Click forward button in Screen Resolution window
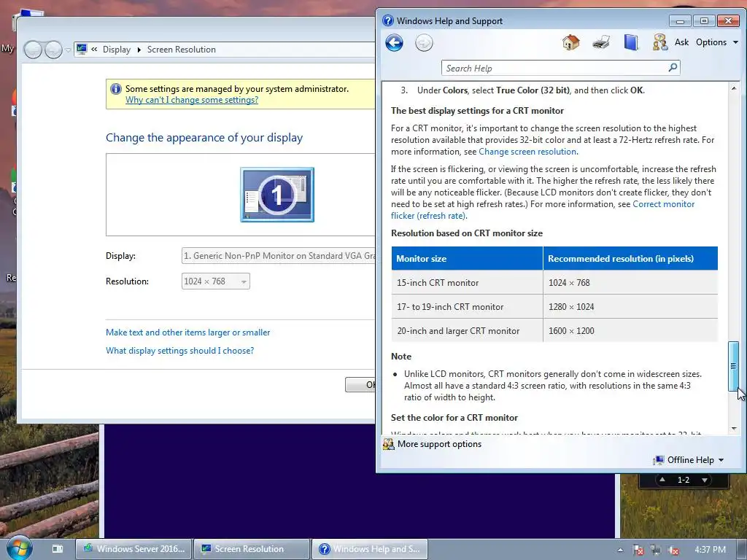 [x=53, y=50]
